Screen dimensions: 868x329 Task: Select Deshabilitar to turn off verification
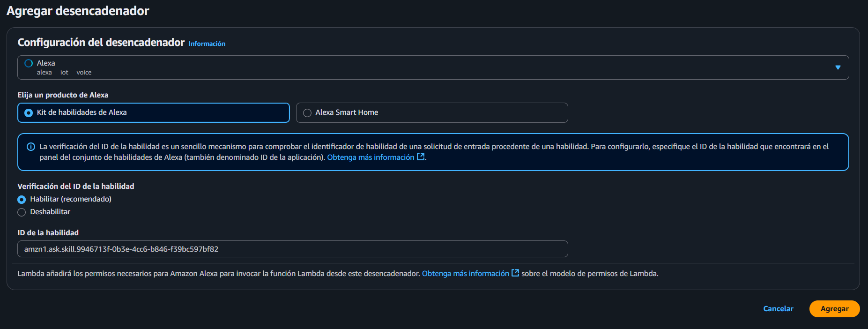[22, 212]
